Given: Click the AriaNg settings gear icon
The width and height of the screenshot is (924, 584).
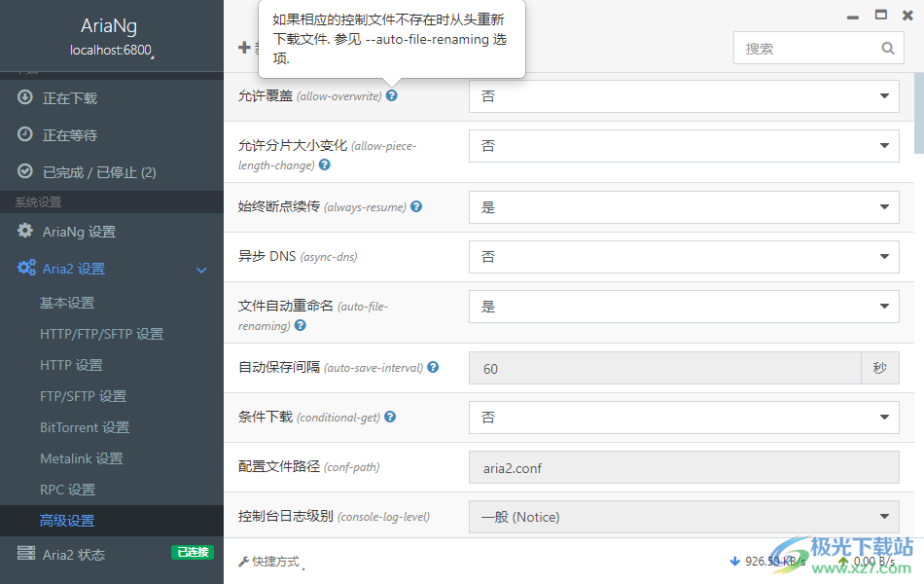Looking at the screenshot, I should (24, 230).
